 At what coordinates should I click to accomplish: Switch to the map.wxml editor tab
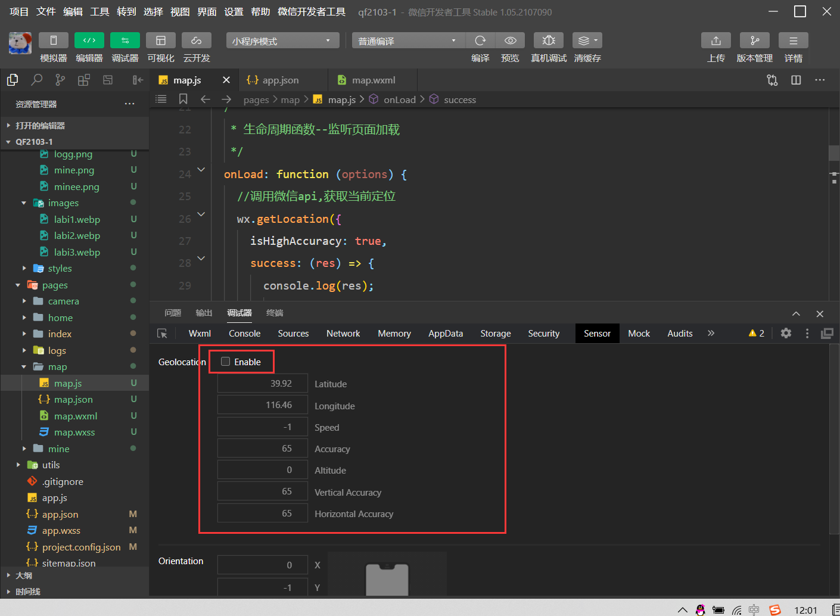point(373,80)
